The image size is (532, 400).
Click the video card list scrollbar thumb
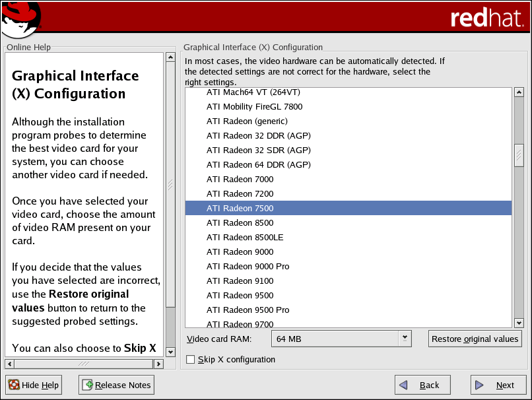518,155
